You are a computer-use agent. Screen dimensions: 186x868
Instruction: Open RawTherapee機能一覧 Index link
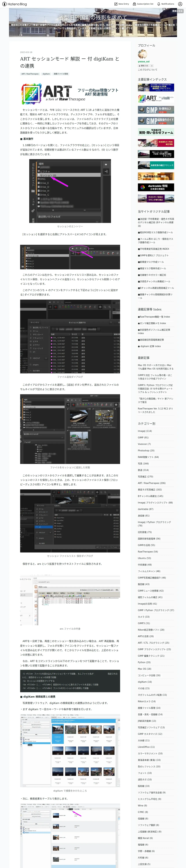[x=154, y=317]
